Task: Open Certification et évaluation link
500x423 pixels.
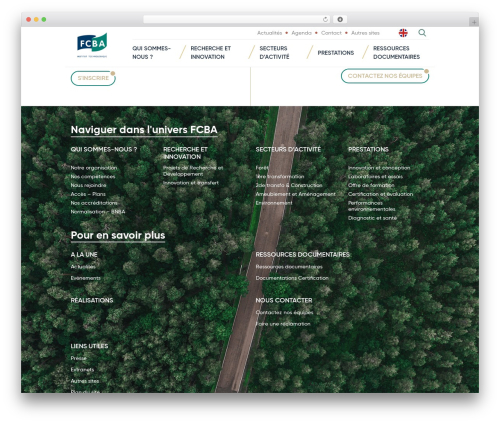Action: (380, 194)
